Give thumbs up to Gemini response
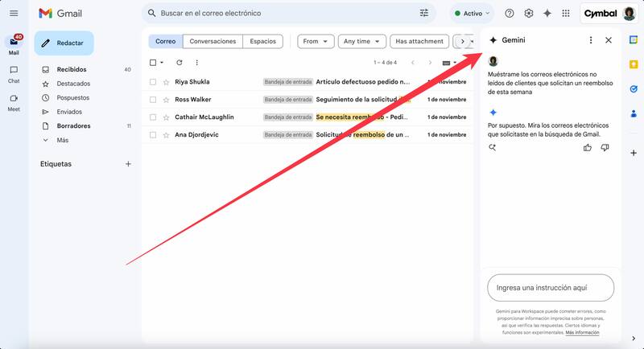644x349 pixels. click(x=588, y=147)
